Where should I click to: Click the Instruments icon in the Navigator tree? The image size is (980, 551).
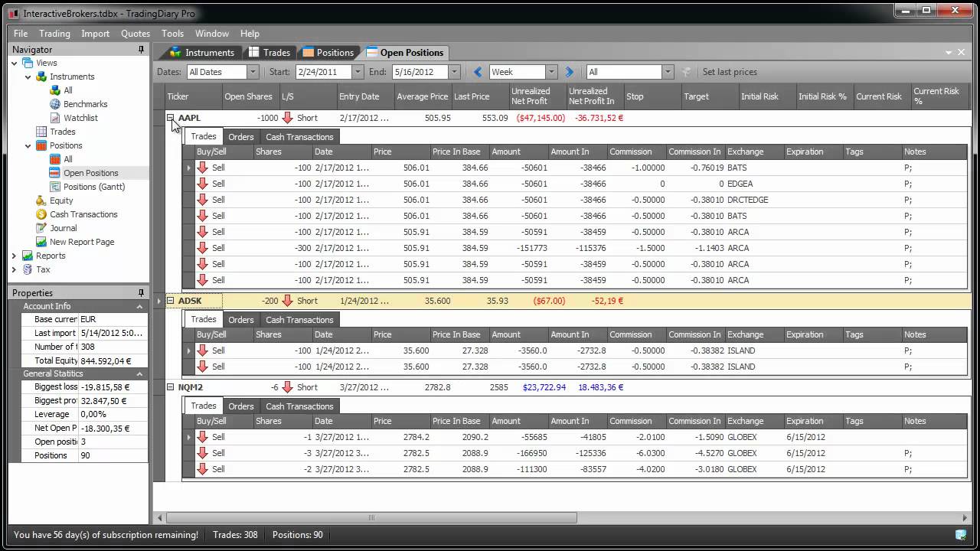click(41, 77)
